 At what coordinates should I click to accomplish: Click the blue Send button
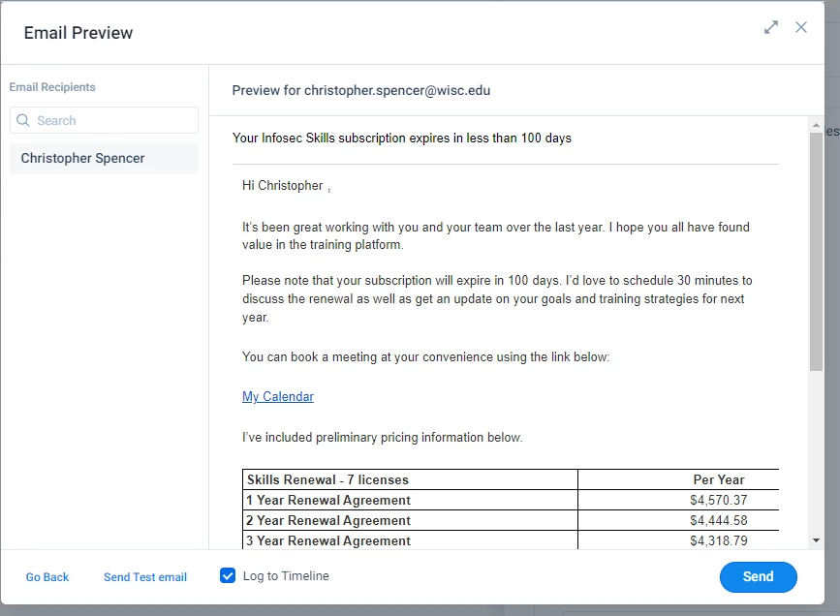[758, 577]
